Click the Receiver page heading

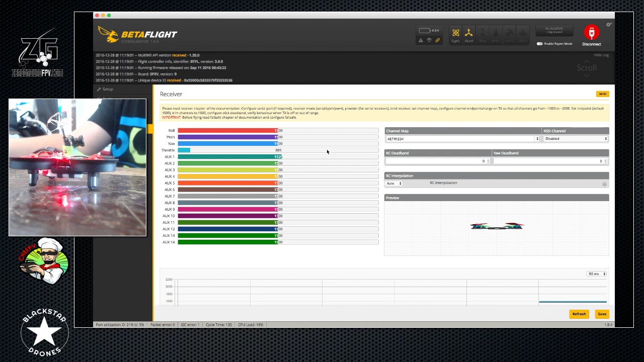171,94
